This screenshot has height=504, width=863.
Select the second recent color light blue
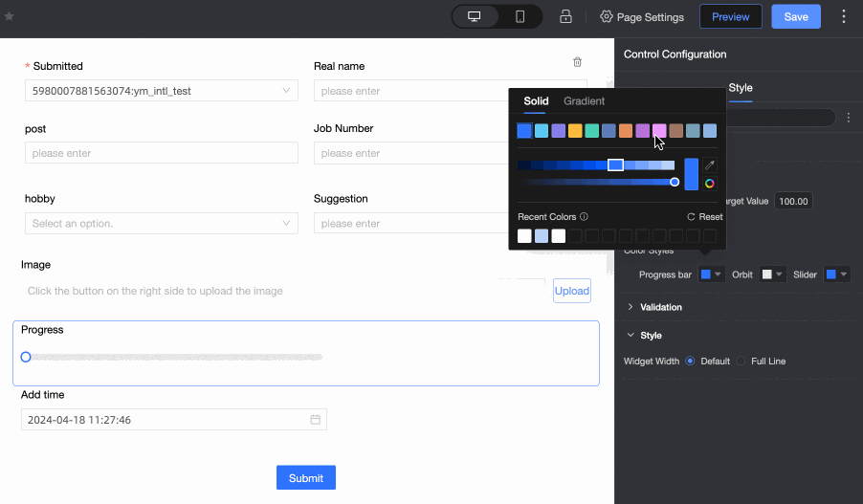point(542,236)
